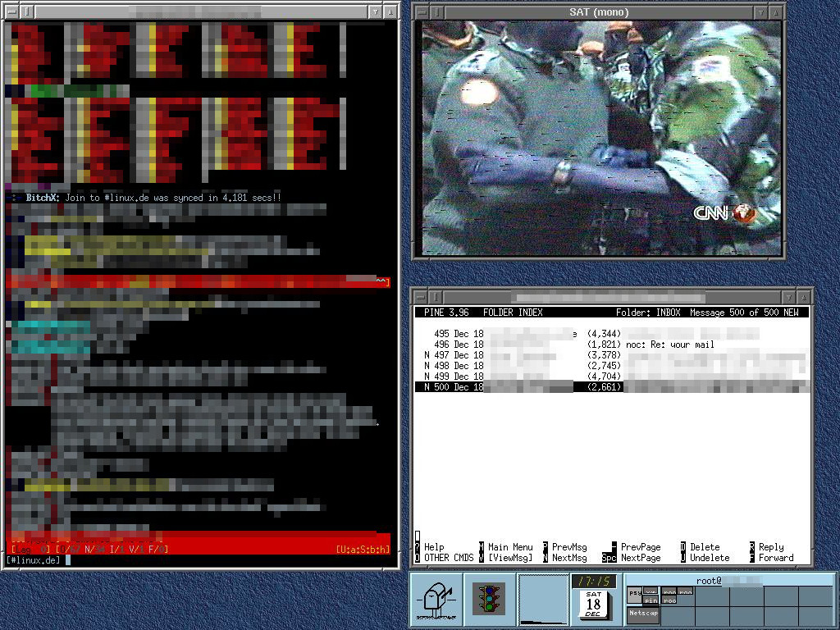
Task: Click the down-triangle button on SAT (mono) titlebar
Action: [x=760, y=11]
